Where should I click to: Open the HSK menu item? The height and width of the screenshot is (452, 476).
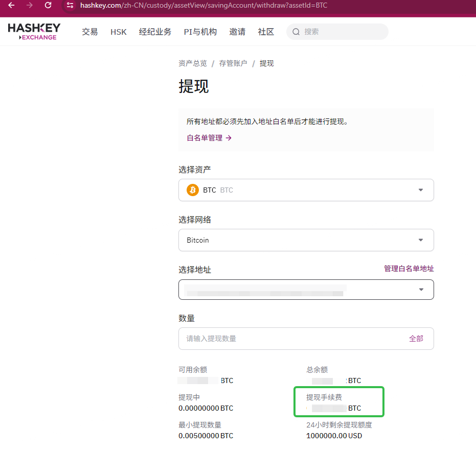[119, 32]
